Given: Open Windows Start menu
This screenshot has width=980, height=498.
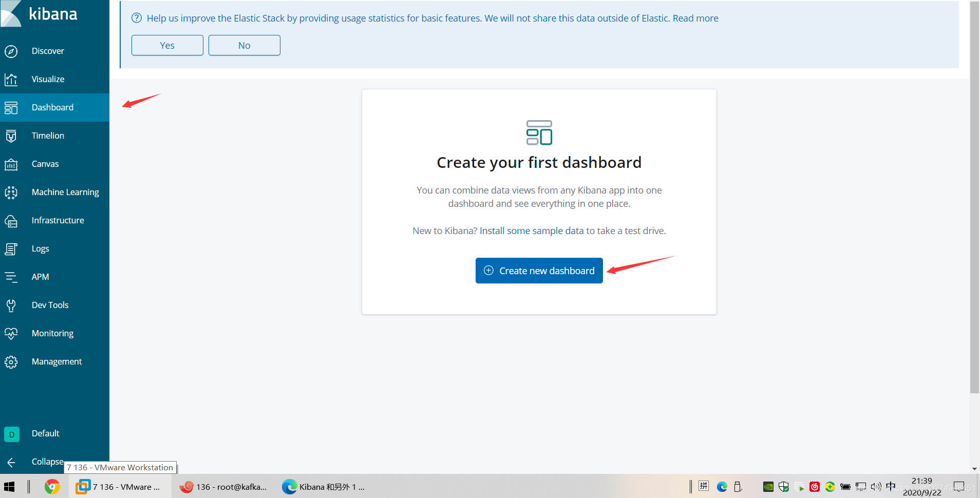Looking at the screenshot, I should [x=9, y=487].
